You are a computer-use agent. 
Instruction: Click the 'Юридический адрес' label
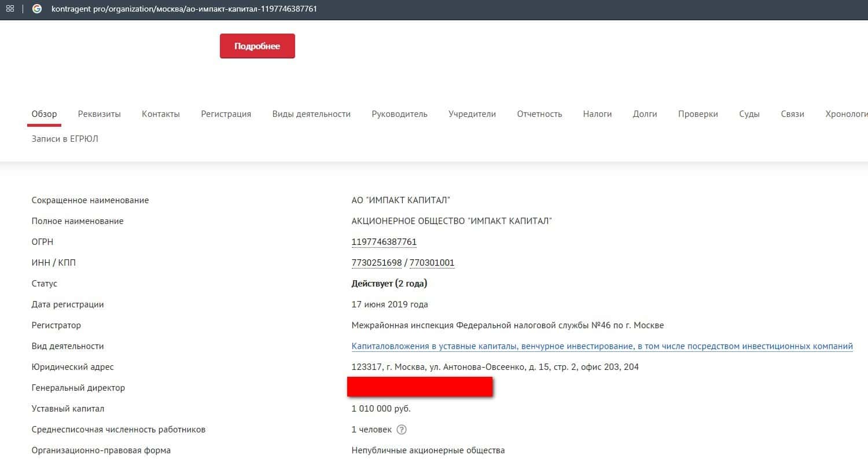(x=73, y=367)
